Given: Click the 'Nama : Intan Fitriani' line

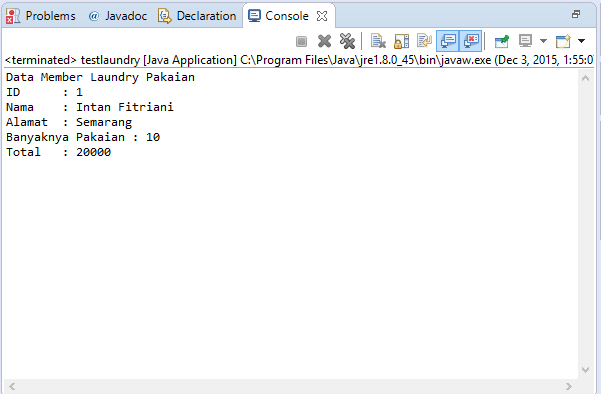Looking at the screenshot, I should point(90,107).
